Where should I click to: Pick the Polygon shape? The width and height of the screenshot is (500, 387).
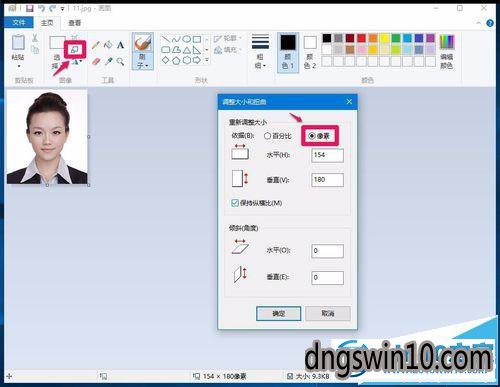click(176, 50)
